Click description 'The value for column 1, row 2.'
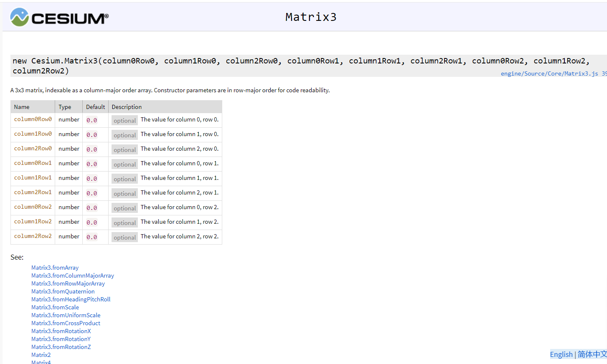Screen dimensions: 607x364 [x=180, y=222]
